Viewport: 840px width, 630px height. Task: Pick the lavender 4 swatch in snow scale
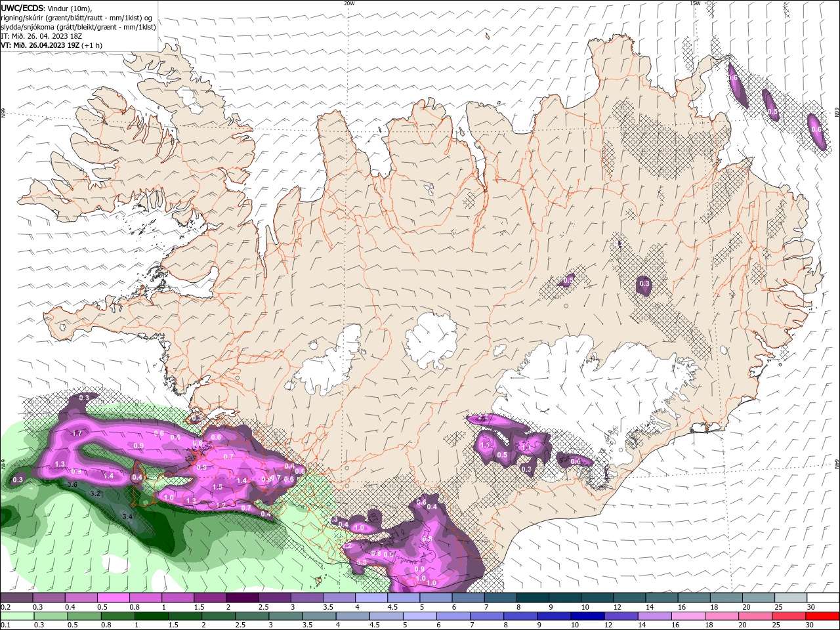pyautogui.click(x=370, y=598)
